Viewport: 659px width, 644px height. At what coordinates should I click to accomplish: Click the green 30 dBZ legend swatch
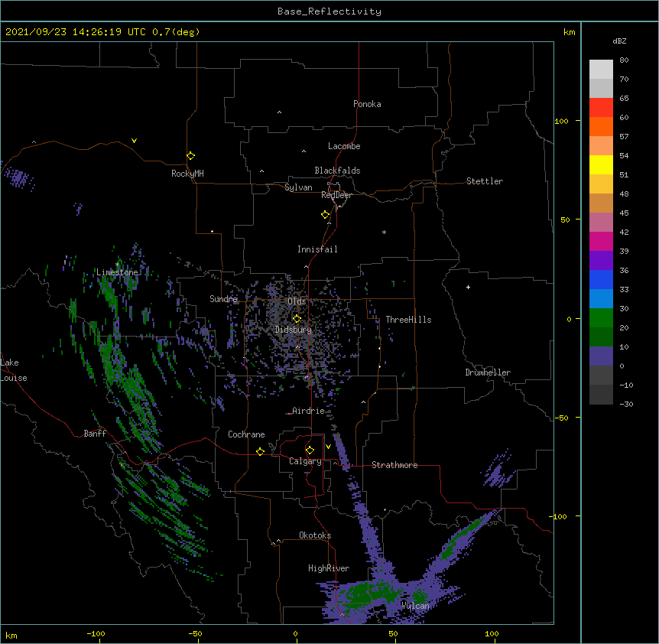[601, 318]
